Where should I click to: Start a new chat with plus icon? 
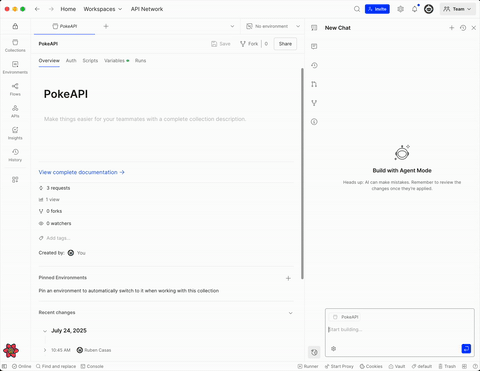pos(452,28)
